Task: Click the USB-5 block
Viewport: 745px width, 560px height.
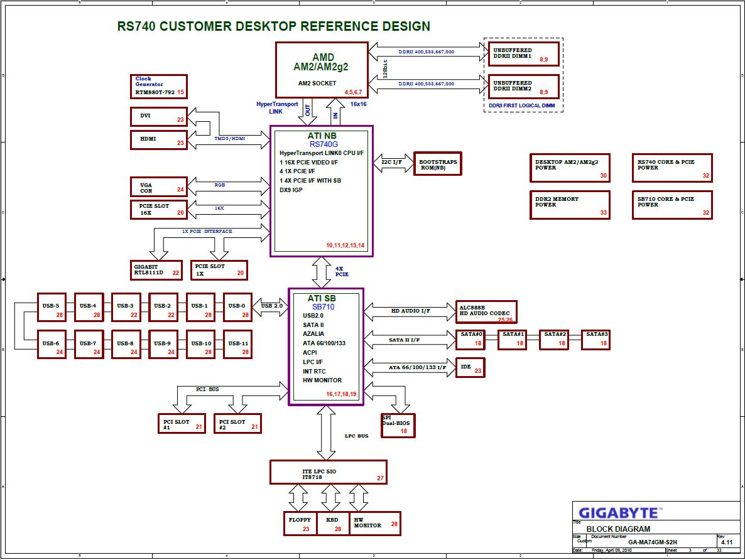Action: tap(52, 308)
